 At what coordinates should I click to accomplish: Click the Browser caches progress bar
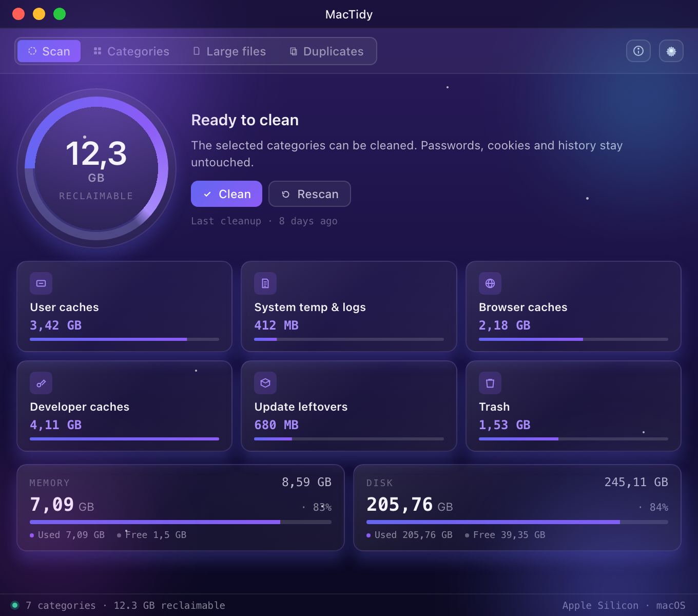pos(573,339)
